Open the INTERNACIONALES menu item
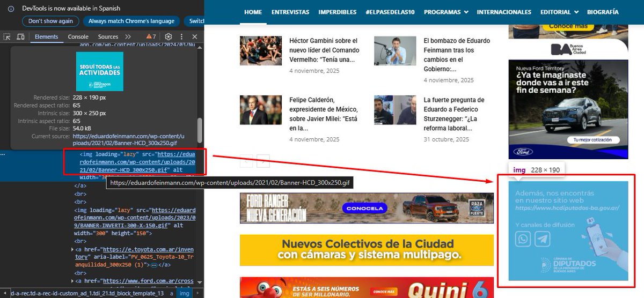This screenshot has height=298, width=644. (x=504, y=12)
